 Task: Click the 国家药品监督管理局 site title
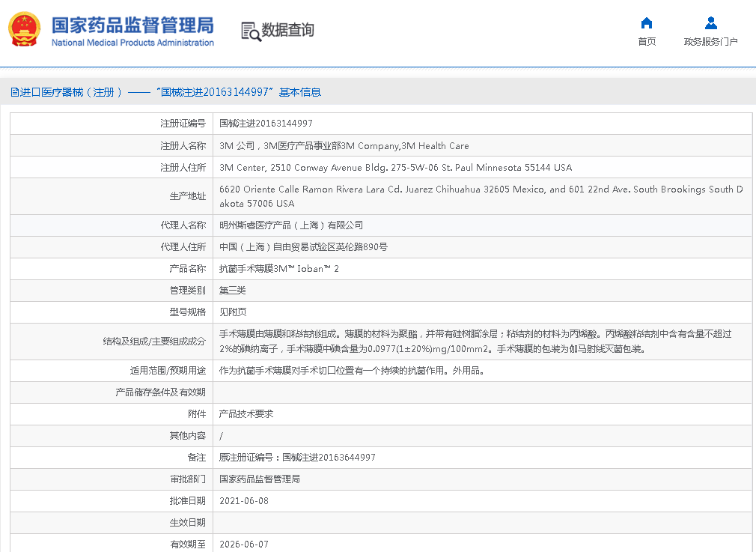pos(132,25)
